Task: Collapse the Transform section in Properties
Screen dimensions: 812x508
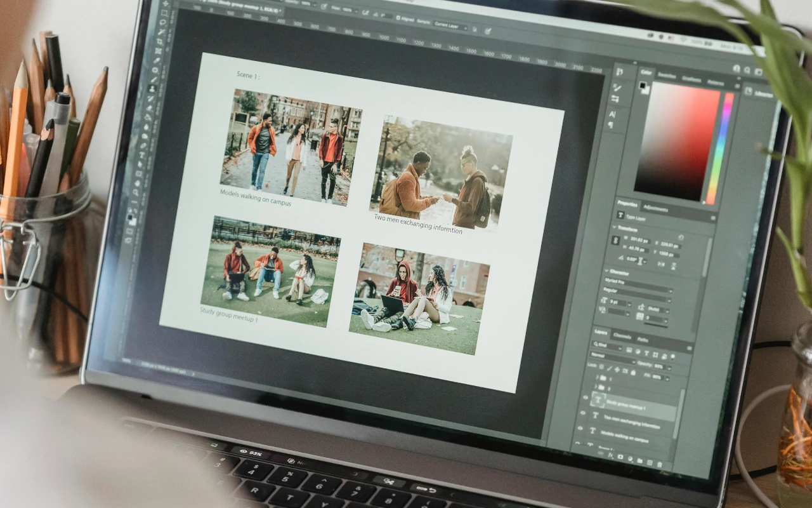Action: pyautogui.click(x=614, y=227)
